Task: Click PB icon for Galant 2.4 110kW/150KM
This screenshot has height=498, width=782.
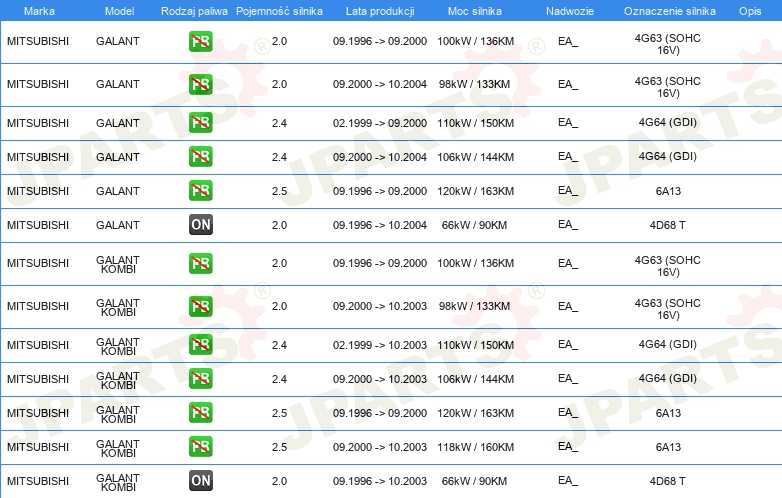Action: (x=200, y=123)
